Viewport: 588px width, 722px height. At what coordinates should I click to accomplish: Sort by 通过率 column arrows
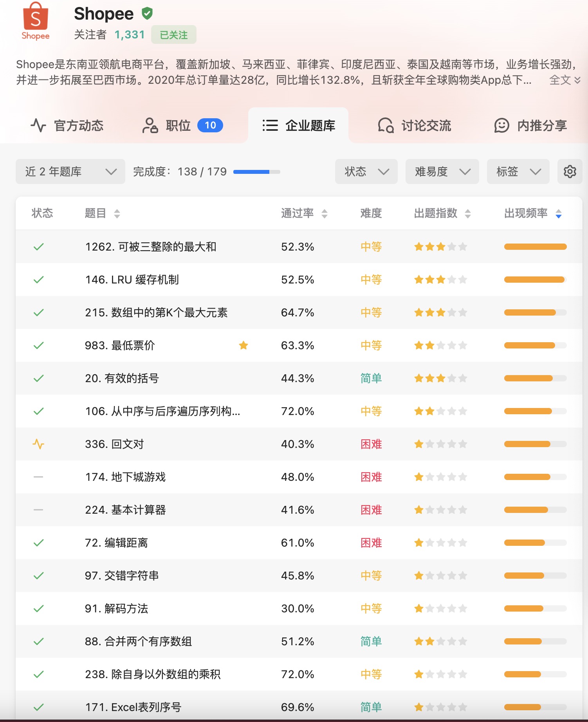click(x=325, y=214)
